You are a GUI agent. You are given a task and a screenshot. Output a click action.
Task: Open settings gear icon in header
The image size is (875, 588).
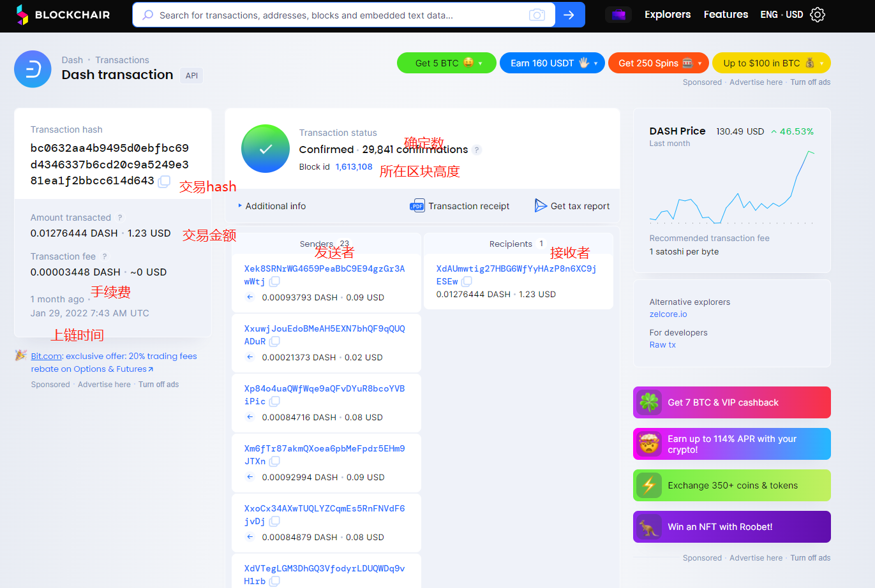tap(818, 15)
